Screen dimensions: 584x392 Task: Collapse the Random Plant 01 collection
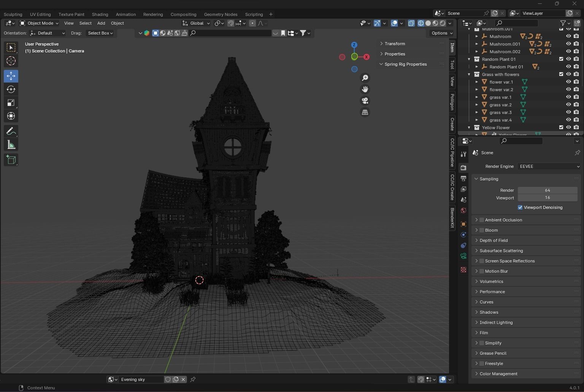(469, 59)
